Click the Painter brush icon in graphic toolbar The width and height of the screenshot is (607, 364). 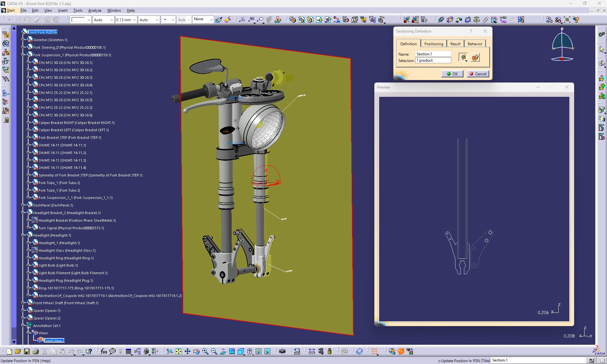218,20
